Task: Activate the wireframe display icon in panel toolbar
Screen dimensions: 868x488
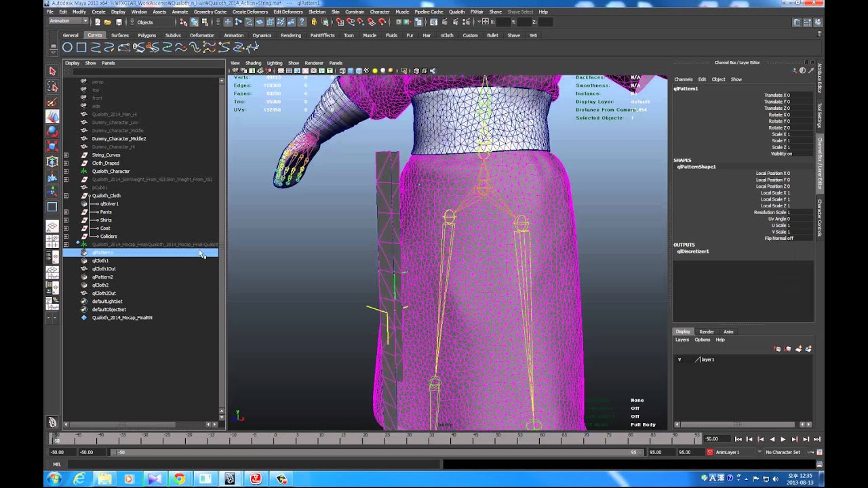Action: coord(342,70)
